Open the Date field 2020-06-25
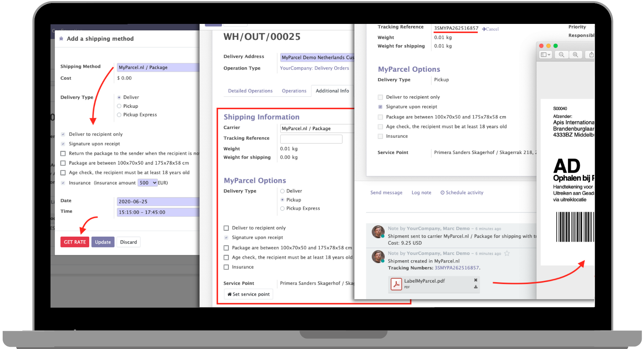Viewport: 644px width, 349px height. pos(158,201)
